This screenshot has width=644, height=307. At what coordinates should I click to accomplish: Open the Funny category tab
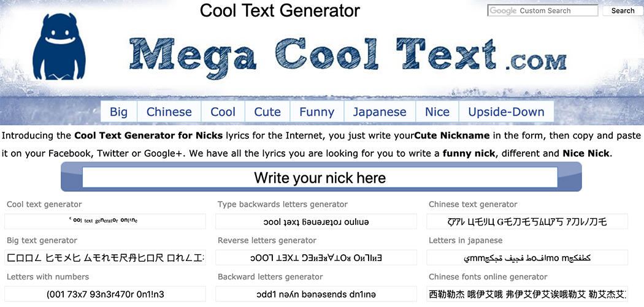(x=316, y=112)
